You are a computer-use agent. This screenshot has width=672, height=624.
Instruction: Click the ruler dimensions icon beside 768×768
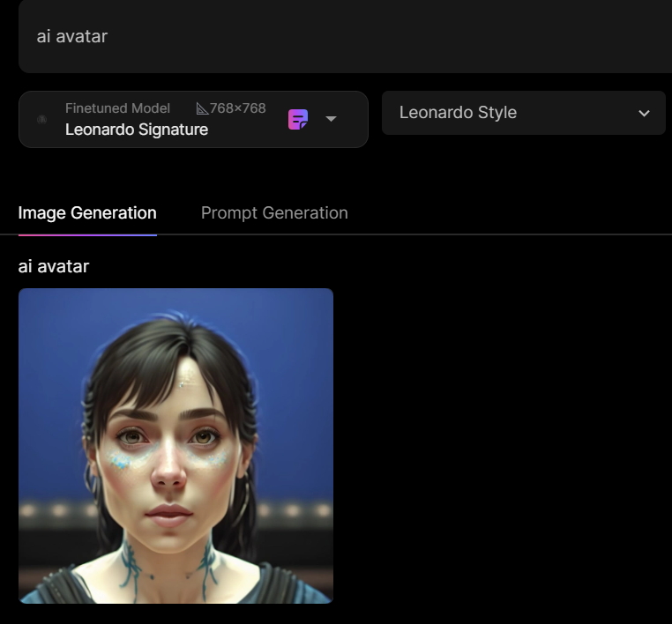point(202,108)
